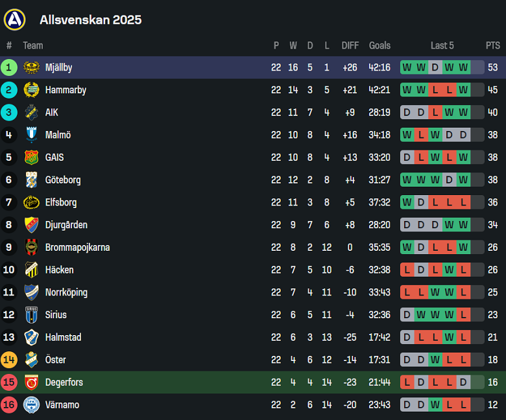Click Häcken's first red L result
Image resolution: width=506 pixels, height=420 pixels.
[x=407, y=270]
